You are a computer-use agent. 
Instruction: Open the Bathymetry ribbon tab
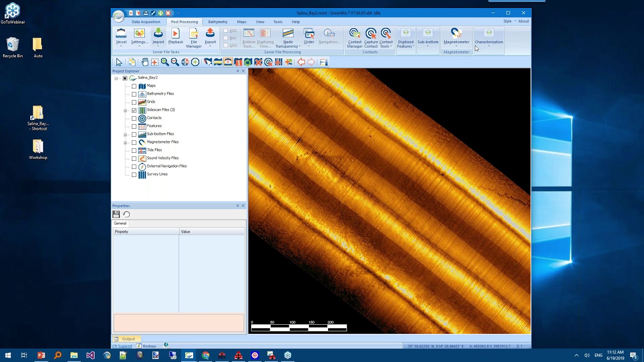pyautogui.click(x=218, y=22)
